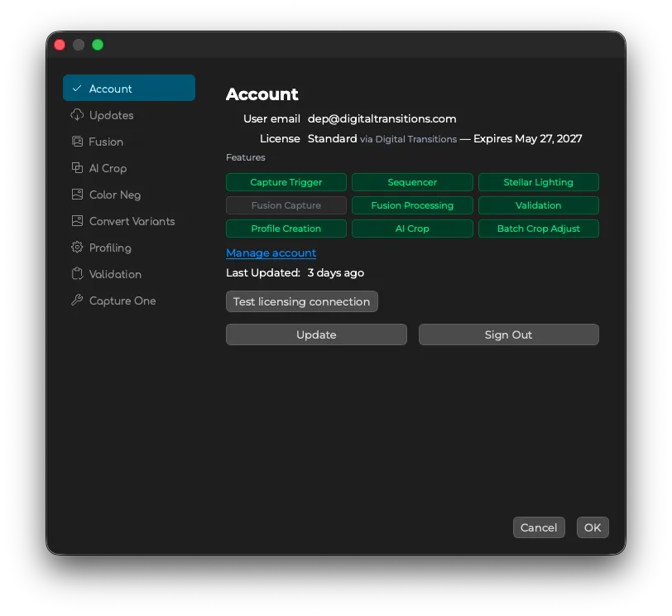
Task: Click the Convert Variants image icon
Action: tap(77, 221)
